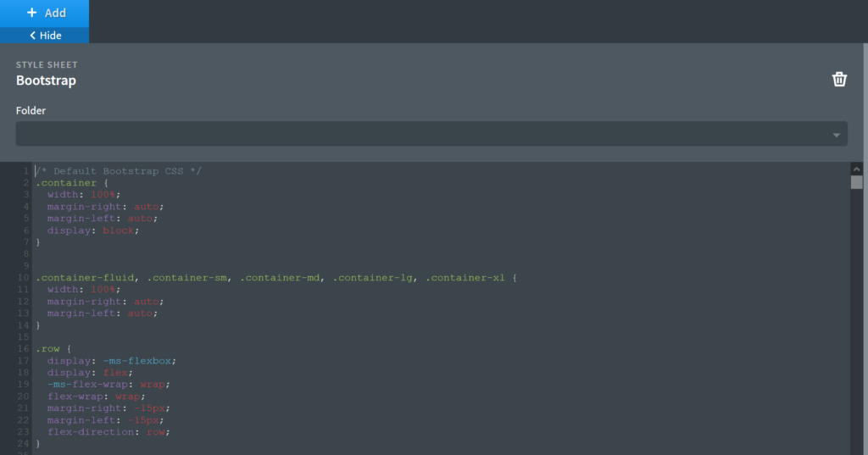Click the Folder dropdown arrow
The height and width of the screenshot is (455, 868).
(836, 135)
